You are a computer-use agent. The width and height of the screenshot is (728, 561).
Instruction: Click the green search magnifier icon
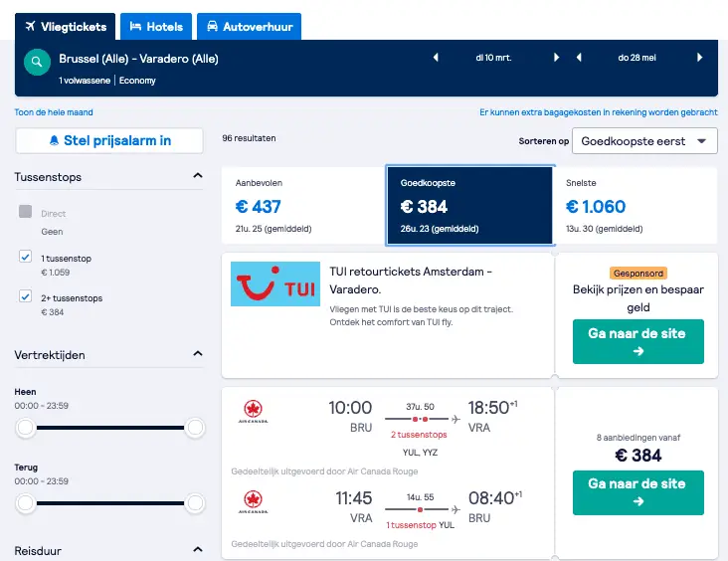point(37,62)
